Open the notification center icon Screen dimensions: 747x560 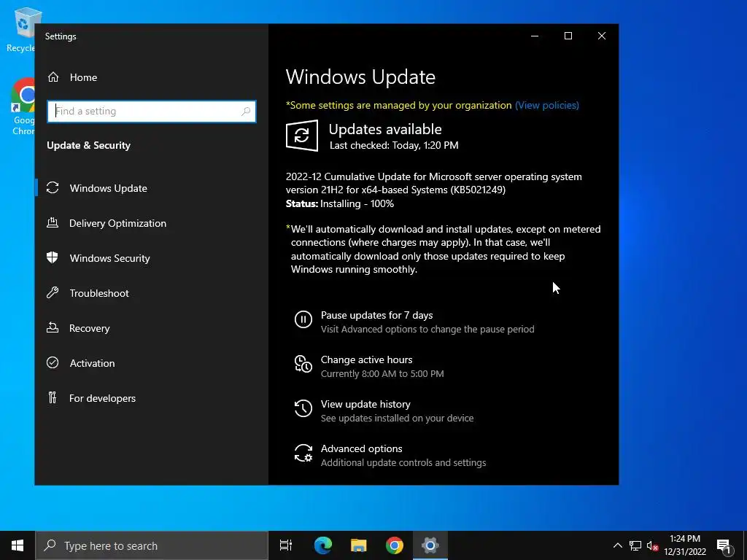[x=724, y=546]
